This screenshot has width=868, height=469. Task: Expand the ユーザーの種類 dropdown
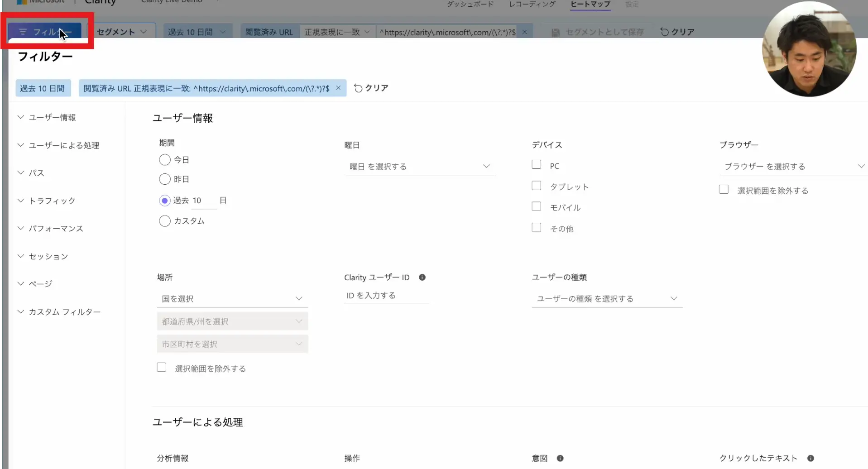(607, 299)
